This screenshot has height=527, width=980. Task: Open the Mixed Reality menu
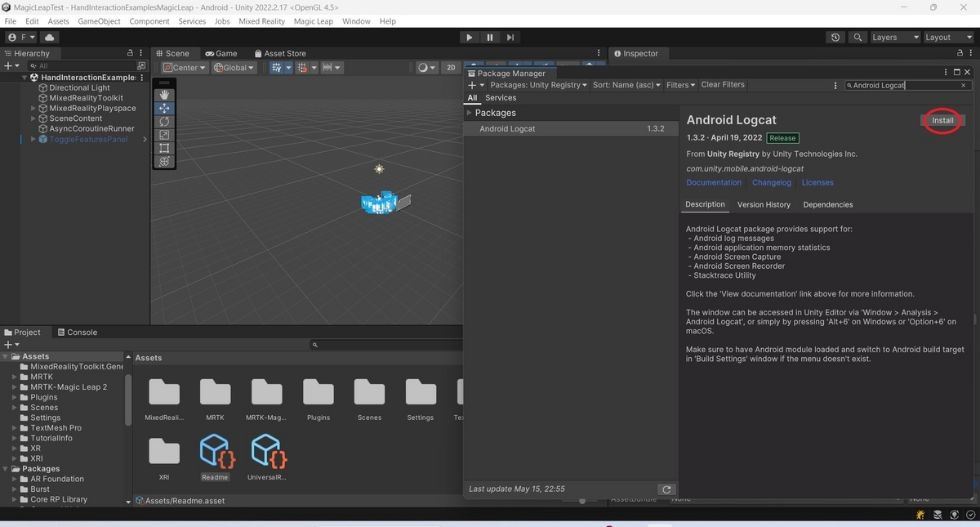coord(261,21)
